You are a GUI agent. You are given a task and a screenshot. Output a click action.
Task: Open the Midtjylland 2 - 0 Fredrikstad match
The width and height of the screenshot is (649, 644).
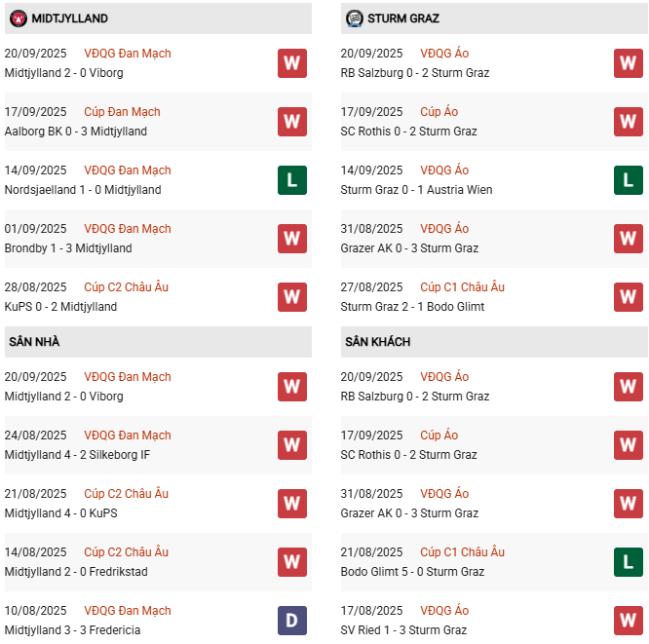(76, 572)
